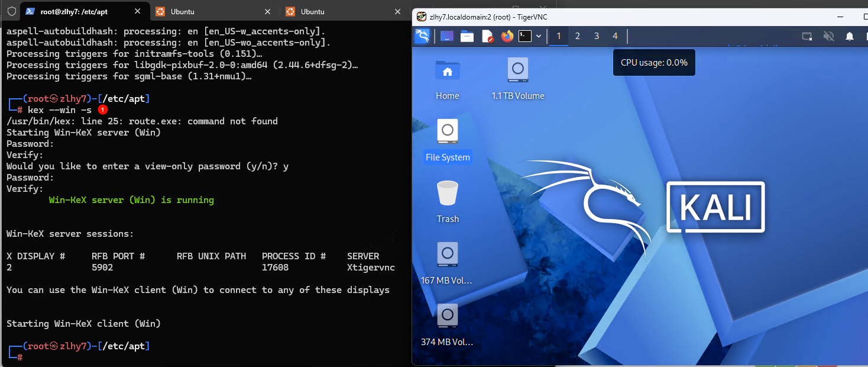The image size is (868, 367).
Task: Open the notifications bell in Kali panel
Action: tap(850, 36)
